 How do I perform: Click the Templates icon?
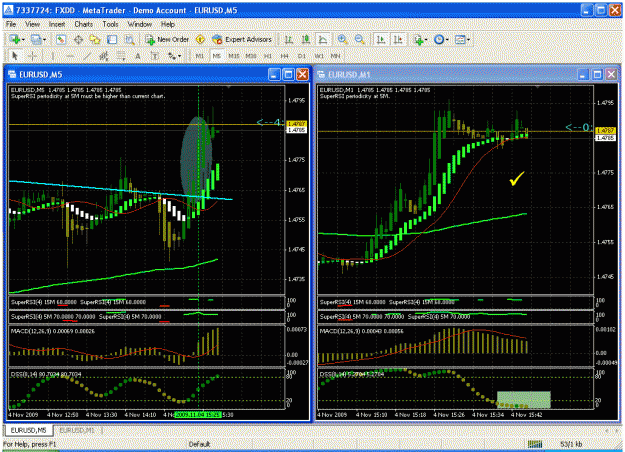click(x=460, y=39)
